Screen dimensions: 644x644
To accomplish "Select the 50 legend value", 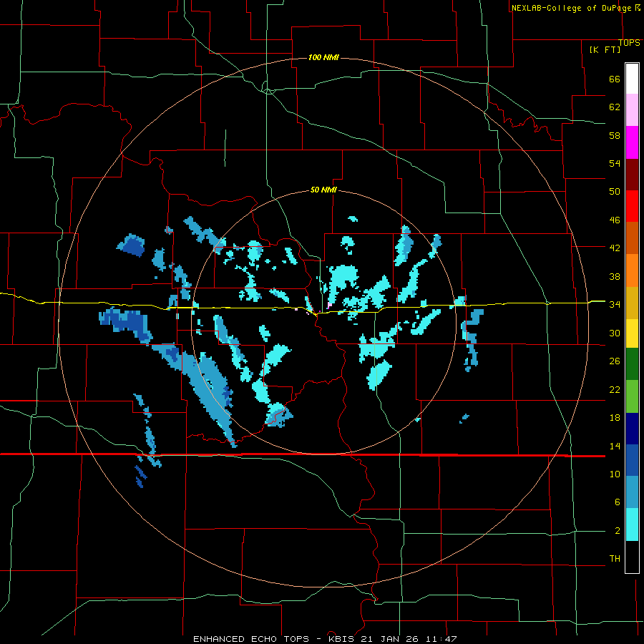I will [x=615, y=192].
